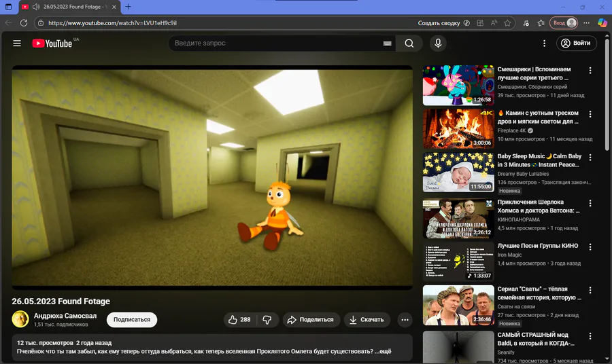The image size is (612, 364).
Task: Click Создать сводку in the address bar
Action: (444, 23)
